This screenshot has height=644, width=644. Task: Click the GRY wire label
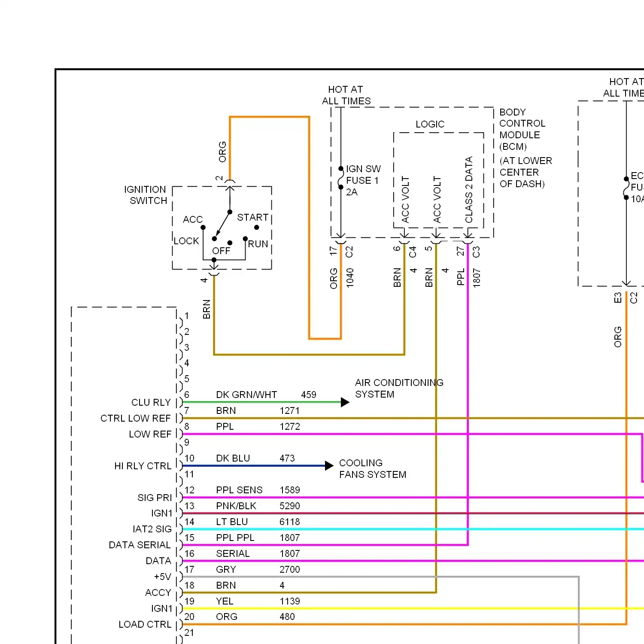pyautogui.click(x=226, y=569)
